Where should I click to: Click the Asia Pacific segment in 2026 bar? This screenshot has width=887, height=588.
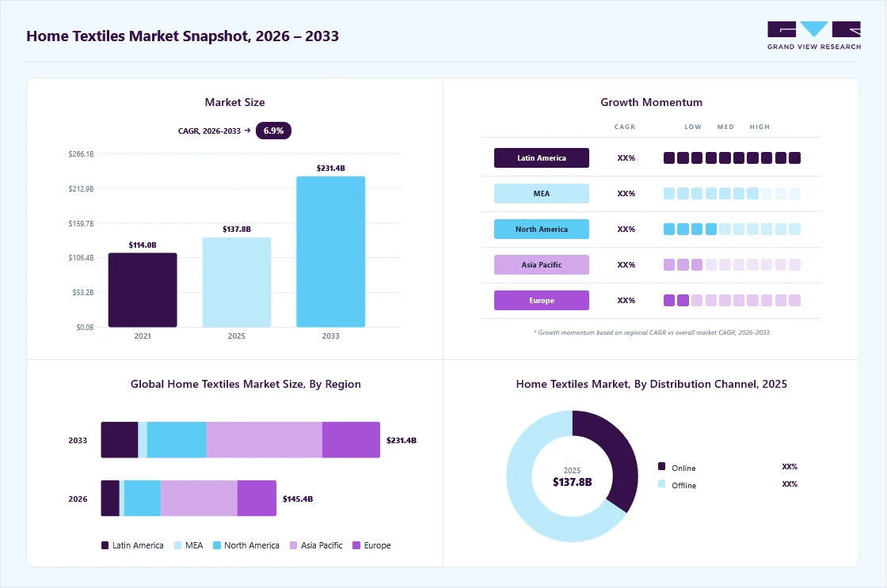pos(199,498)
